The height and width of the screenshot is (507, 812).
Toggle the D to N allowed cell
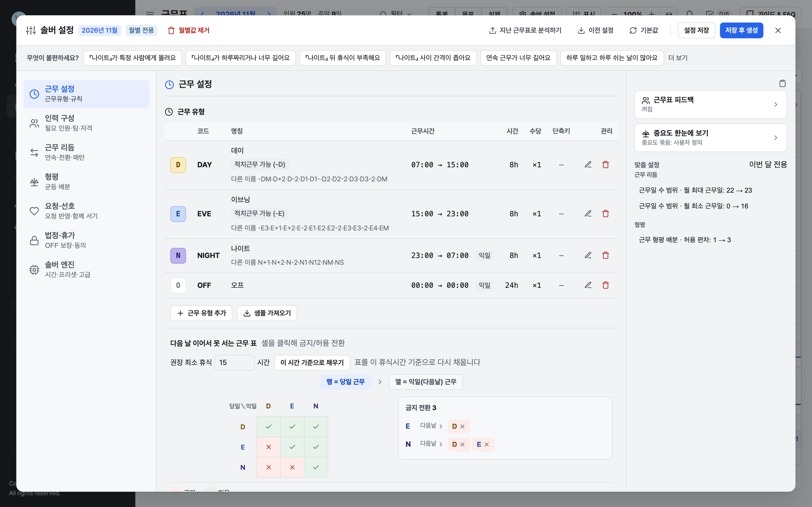point(316,426)
